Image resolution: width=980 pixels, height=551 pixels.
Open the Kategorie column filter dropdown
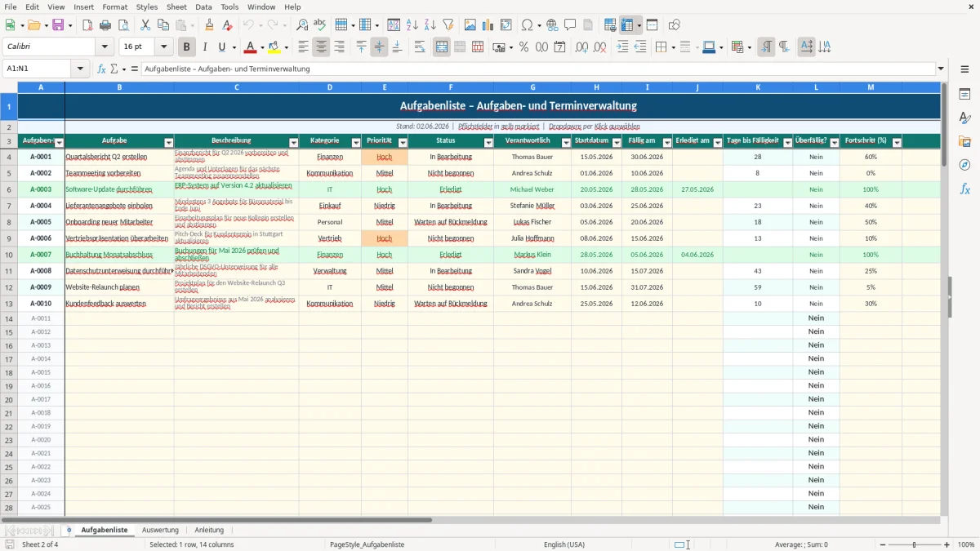tap(356, 142)
